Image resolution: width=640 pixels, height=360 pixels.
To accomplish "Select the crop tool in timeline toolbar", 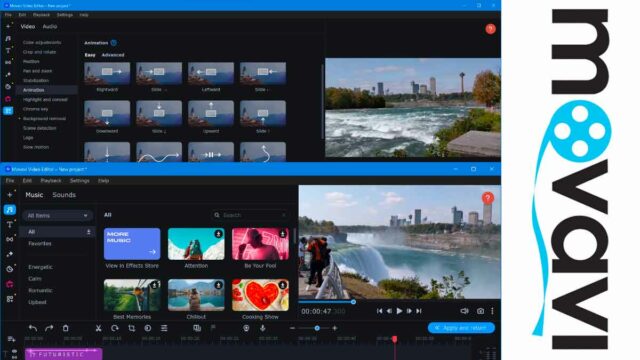I will (131, 328).
